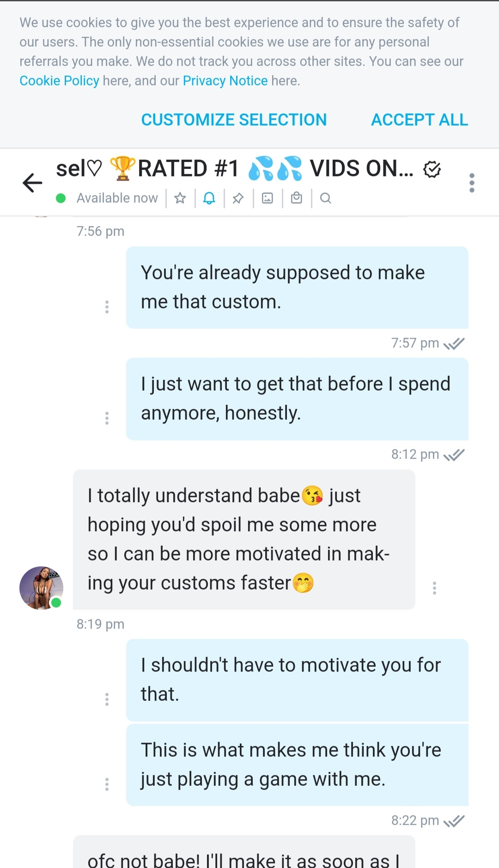
Task: Click the Accept All cookies button
Action: pyautogui.click(x=420, y=120)
